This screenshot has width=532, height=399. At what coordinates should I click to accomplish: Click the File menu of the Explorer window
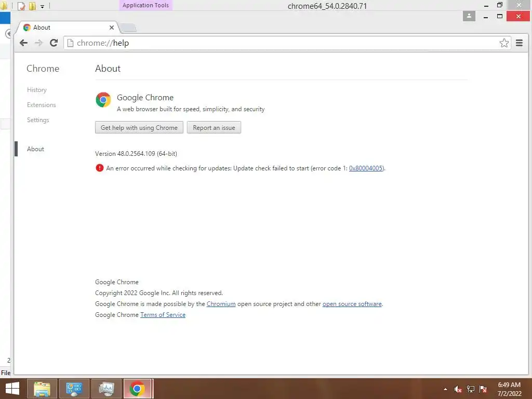[x=5, y=373]
